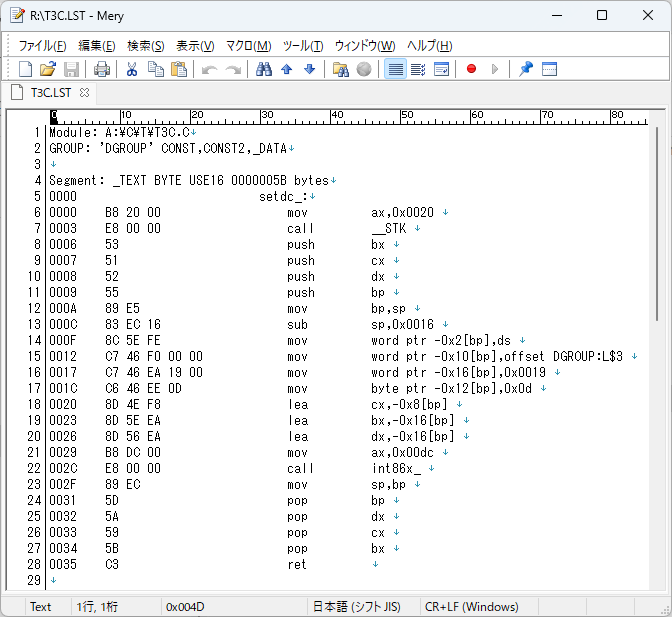
Task: Close the T3C.LST tab
Action: [84, 93]
